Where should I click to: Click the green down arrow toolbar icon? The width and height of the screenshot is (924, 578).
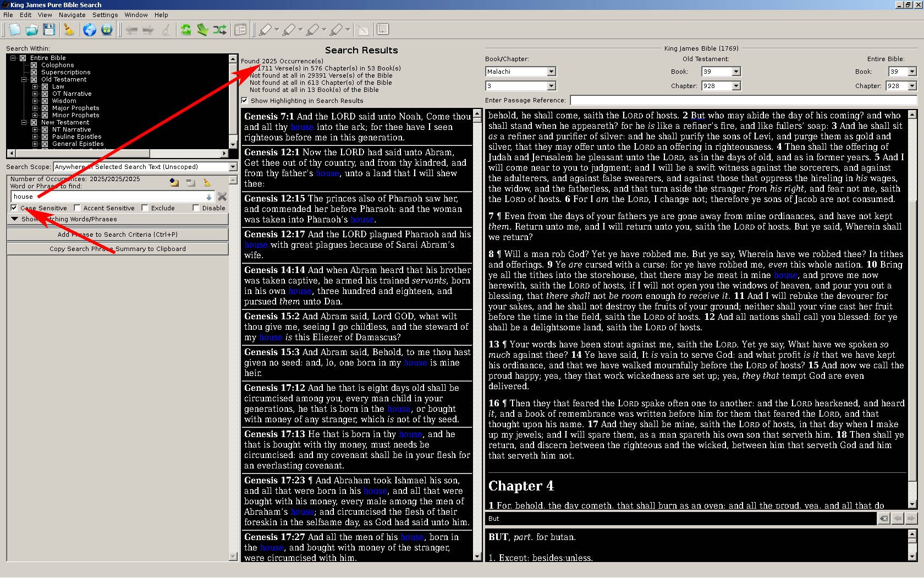202,30
